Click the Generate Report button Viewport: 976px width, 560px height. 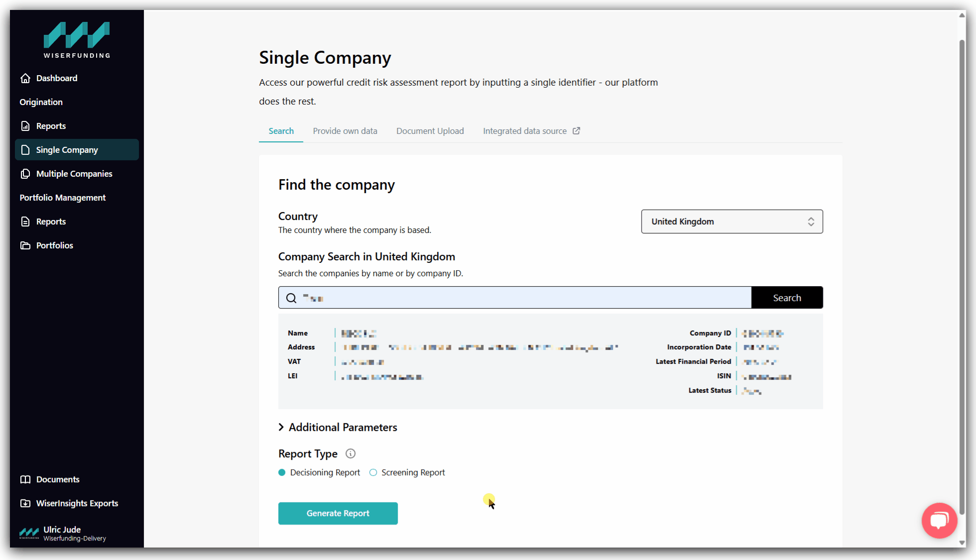click(338, 513)
